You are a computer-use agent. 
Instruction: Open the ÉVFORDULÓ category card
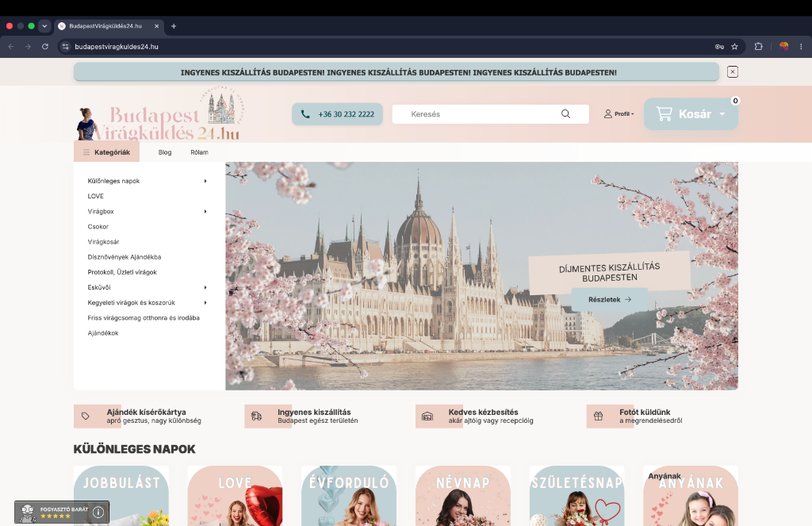349,496
